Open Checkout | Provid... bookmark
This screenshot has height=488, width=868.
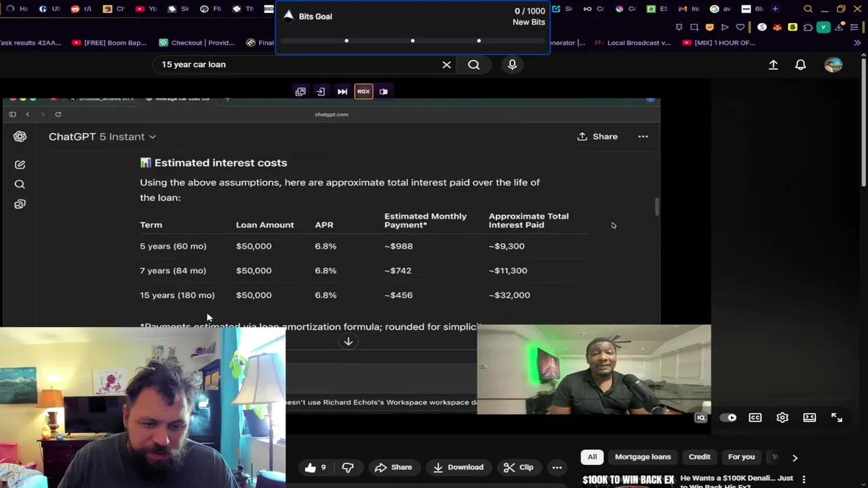[197, 43]
